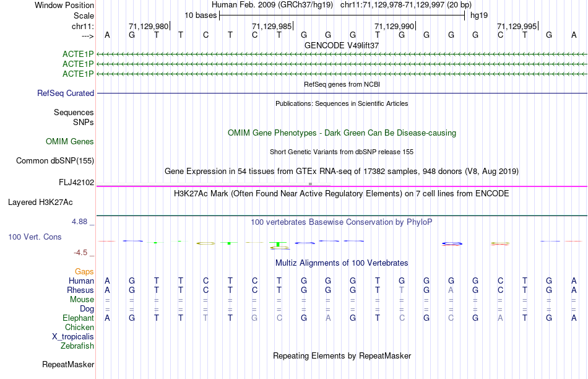Click the 4.88 PhyloP upper value
588x379 pixels.
[79, 222]
